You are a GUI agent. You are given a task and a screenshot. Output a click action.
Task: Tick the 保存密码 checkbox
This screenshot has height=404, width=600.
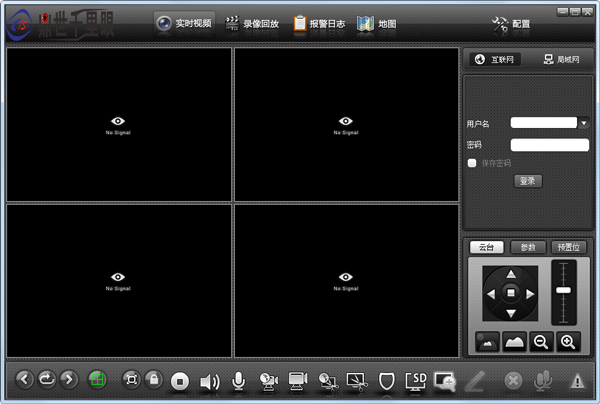click(x=472, y=163)
